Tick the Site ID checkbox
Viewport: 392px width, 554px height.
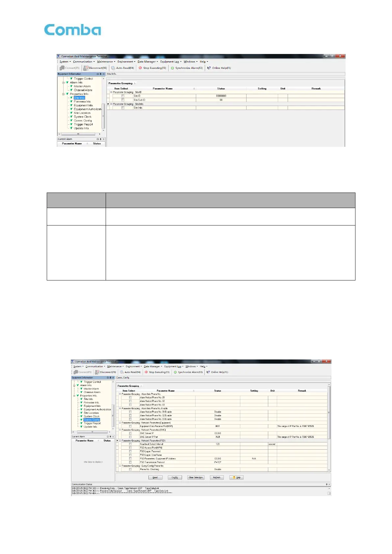pos(123,96)
